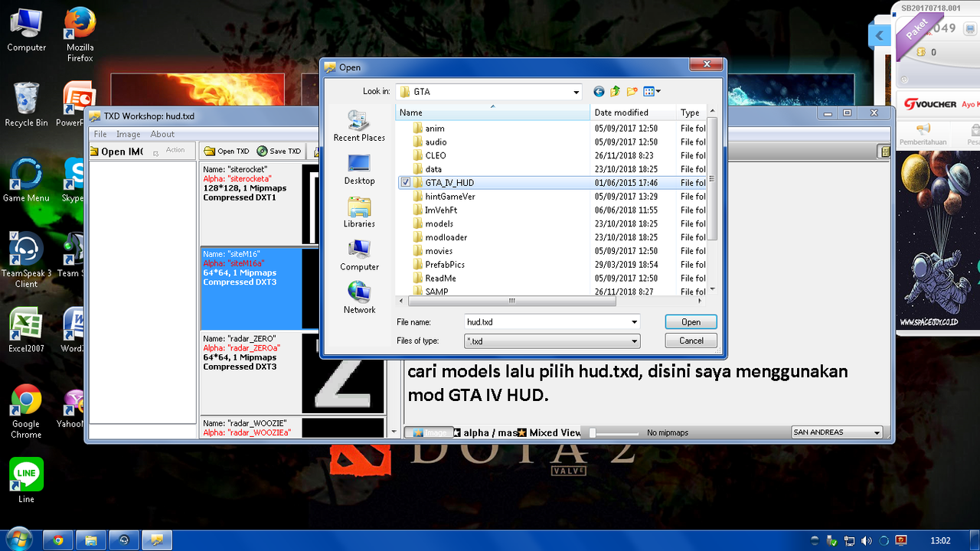Screen dimensions: 980x551
Task: Select the Image view tab
Action: tap(428, 432)
